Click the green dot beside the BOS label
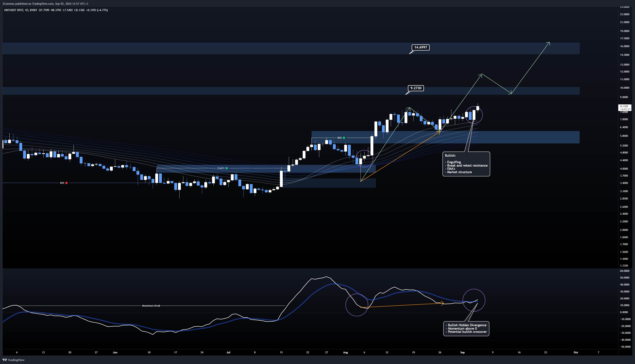This screenshot has height=364, width=635. point(344,138)
